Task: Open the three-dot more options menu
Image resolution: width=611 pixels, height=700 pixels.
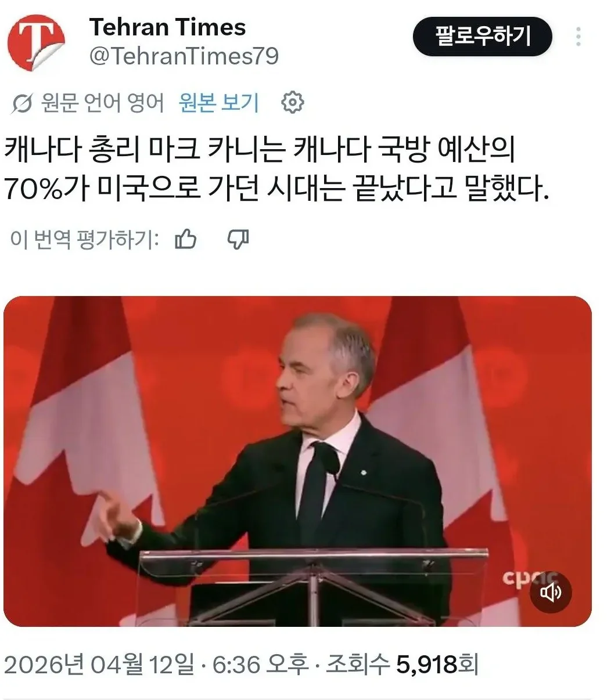Action: pos(578,37)
